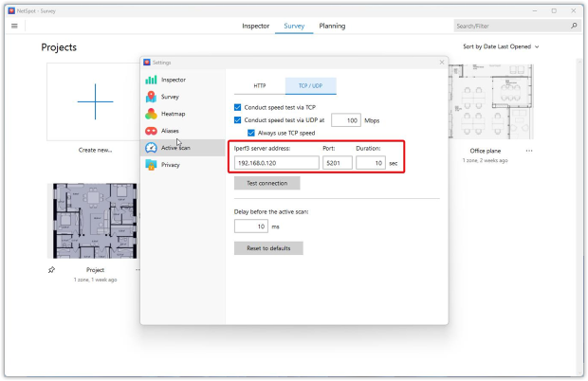The height and width of the screenshot is (381, 588).
Task: Select the Inspector bar chart icon in Settings
Action: pos(151,80)
